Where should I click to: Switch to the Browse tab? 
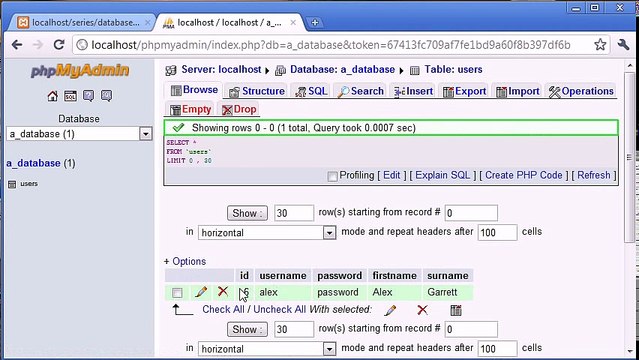[194, 90]
